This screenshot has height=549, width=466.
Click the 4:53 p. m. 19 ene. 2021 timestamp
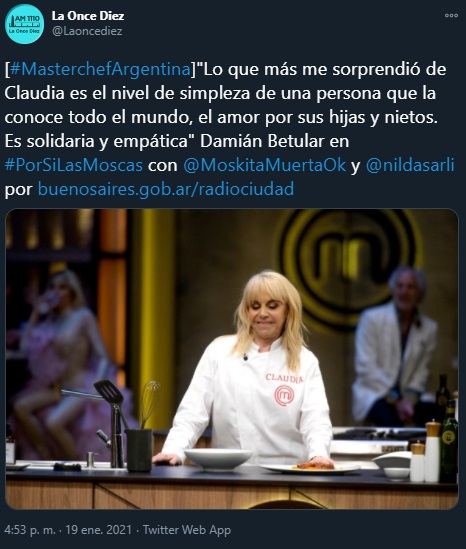(x=68, y=530)
